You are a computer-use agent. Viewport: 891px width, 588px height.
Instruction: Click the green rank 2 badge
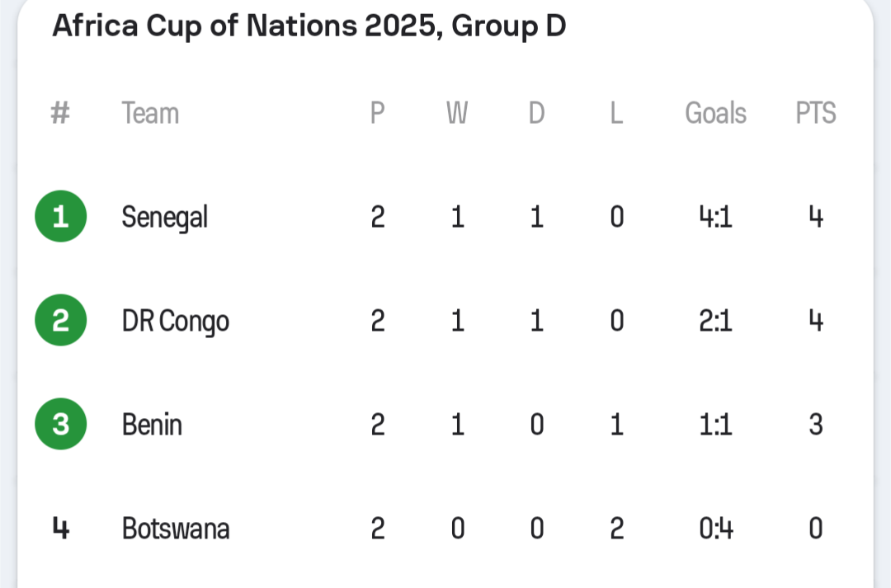[x=60, y=321]
